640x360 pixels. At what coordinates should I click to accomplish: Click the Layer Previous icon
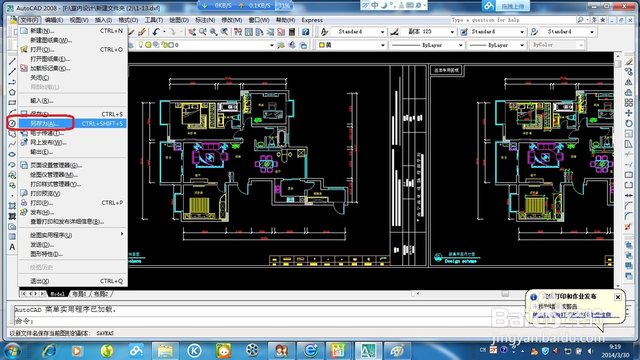[292, 45]
